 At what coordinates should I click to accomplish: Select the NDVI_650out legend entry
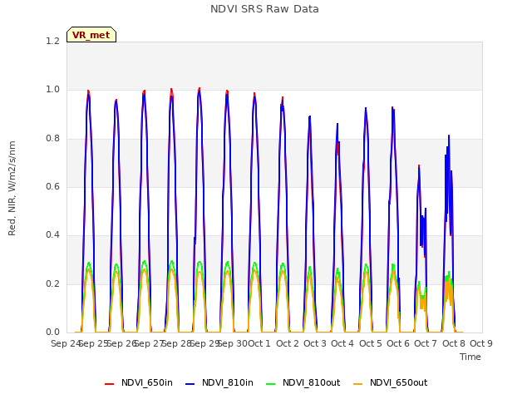390,382
